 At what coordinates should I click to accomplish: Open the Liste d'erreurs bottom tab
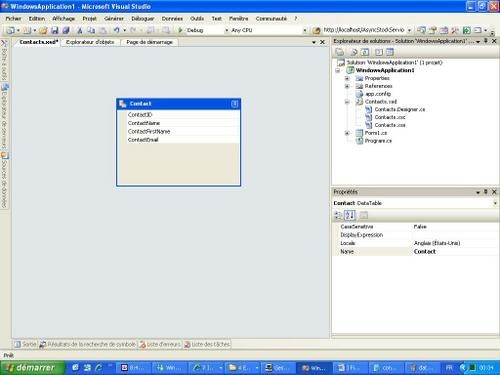click(x=160, y=344)
